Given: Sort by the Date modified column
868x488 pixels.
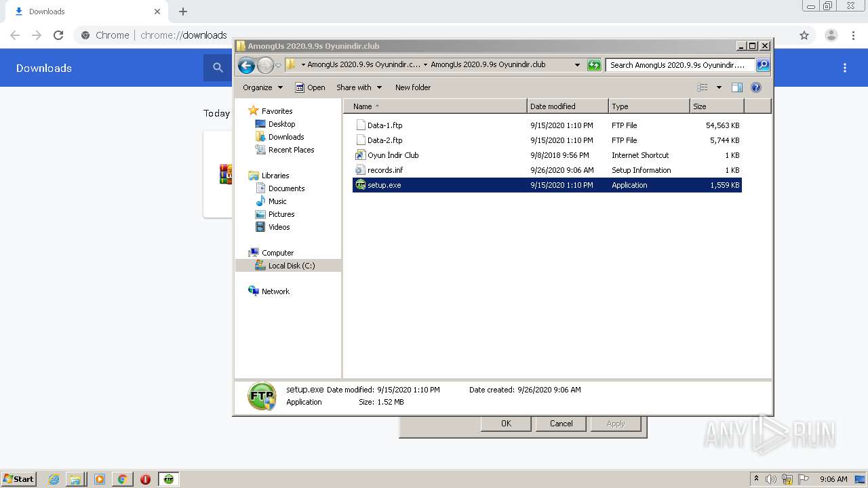Looking at the screenshot, I should (568, 106).
